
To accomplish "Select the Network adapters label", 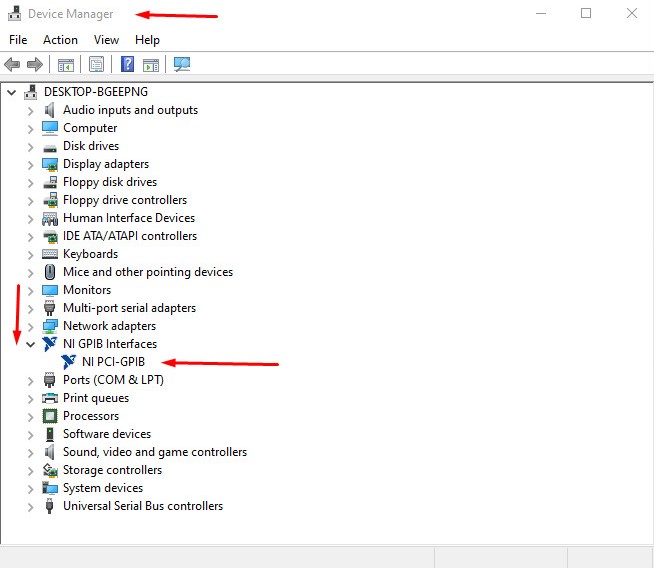I will pyautogui.click(x=109, y=326).
